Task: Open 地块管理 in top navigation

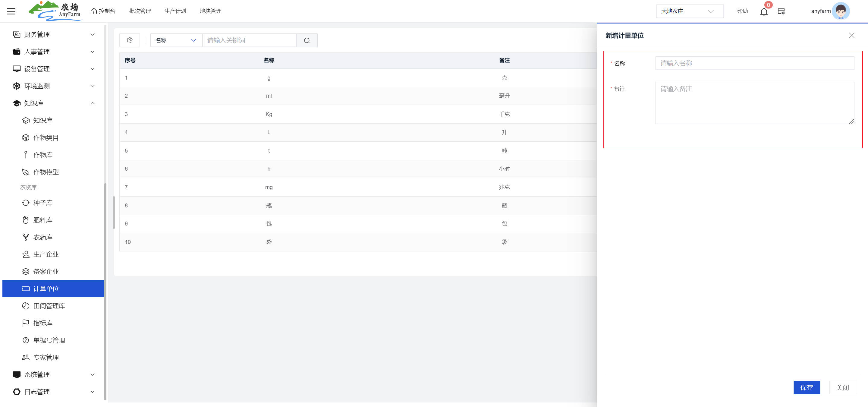Action: pos(210,11)
